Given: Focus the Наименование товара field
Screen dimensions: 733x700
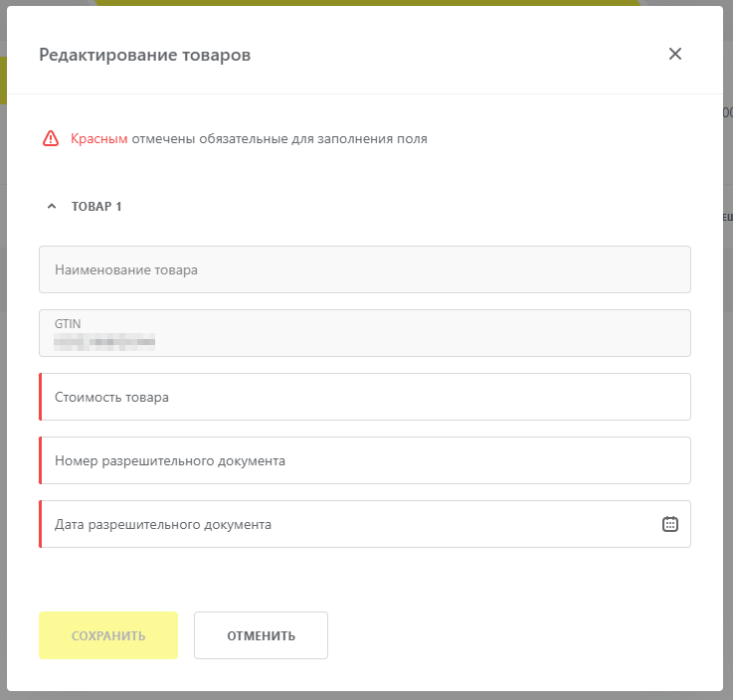Looking at the screenshot, I should (365, 269).
